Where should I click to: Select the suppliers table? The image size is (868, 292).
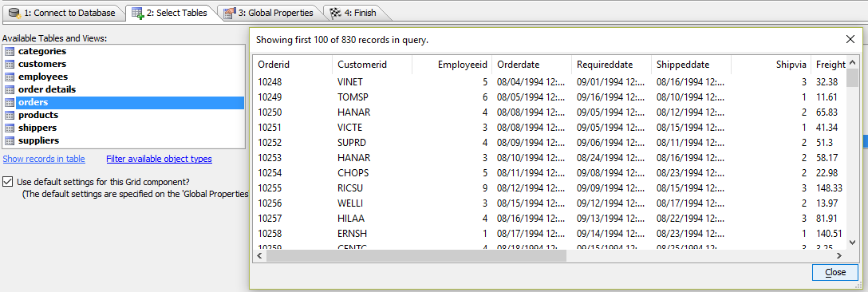coord(39,140)
